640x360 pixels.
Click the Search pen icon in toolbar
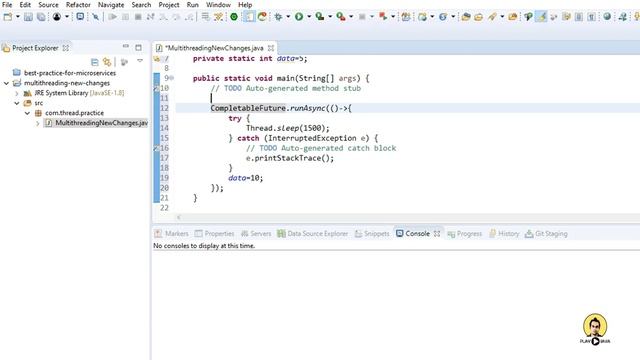tap(493, 17)
